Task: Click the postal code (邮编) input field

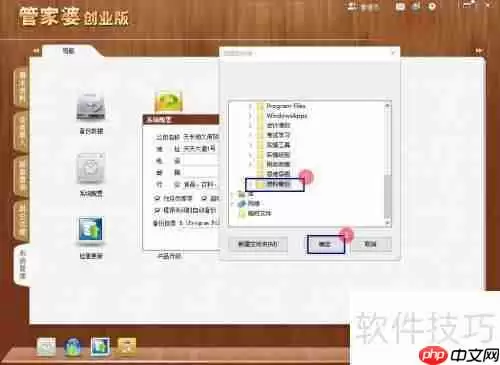Action: (201, 172)
